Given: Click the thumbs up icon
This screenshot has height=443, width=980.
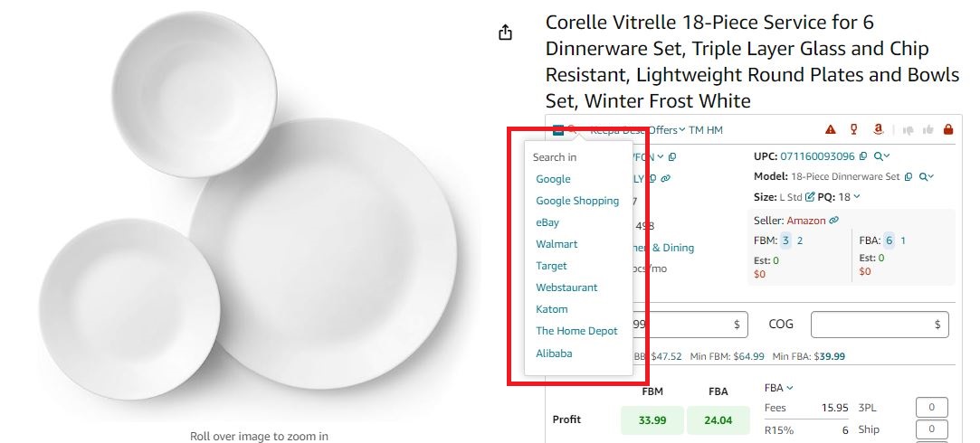Looking at the screenshot, I should pyautogui.click(x=928, y=130).
